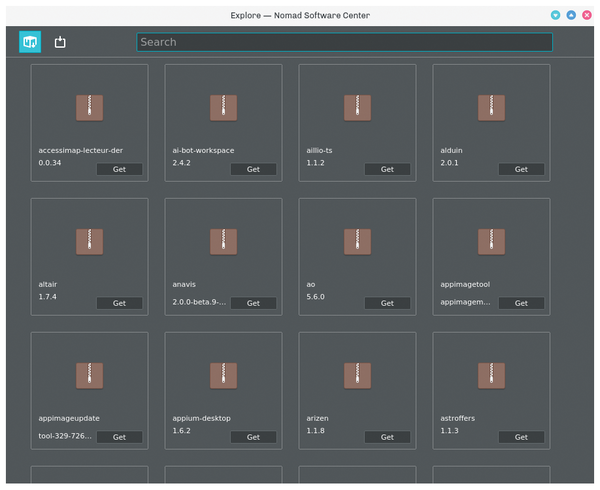Screen dimensions: 600x490
Task: Click into the Search field
Action: coord(344,42)
